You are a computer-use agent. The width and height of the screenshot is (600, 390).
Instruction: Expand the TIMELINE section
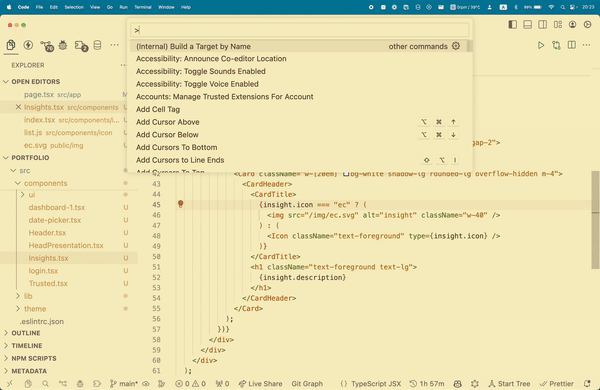point(27,346)
